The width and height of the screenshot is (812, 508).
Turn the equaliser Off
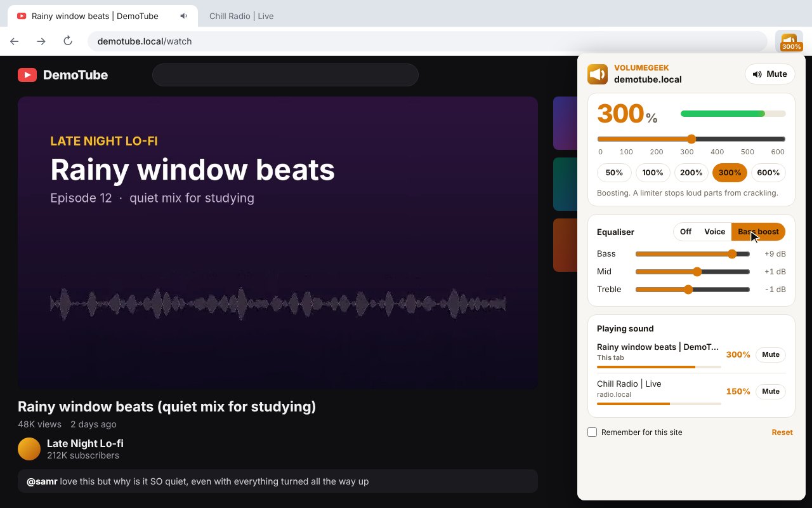click(686, 232)
